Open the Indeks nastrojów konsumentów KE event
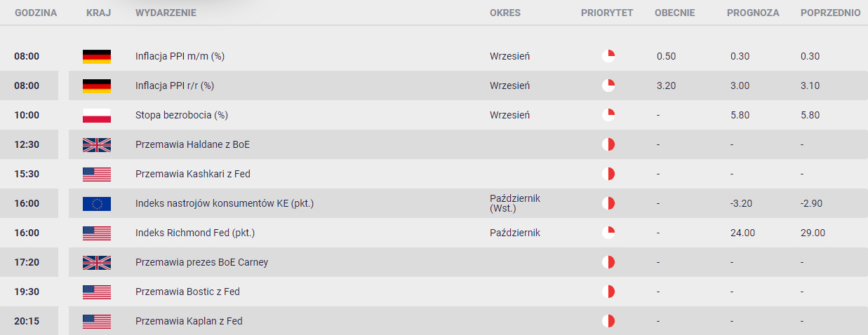Image resolution: width=868 pixels, height=335 pixels. click(x=225, y=203)
